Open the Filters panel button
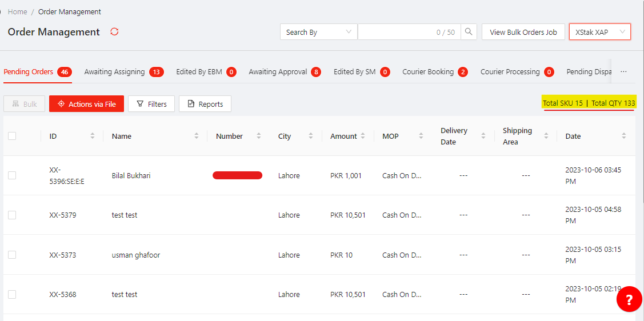The image size is (644, 321). point(151,104)
